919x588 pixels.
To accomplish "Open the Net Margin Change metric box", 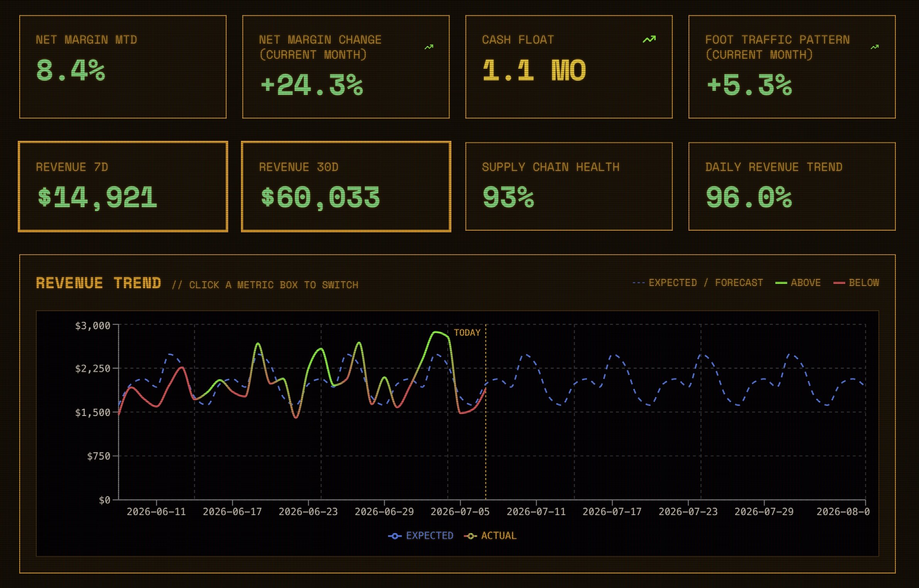I will (x=346, y=67).
